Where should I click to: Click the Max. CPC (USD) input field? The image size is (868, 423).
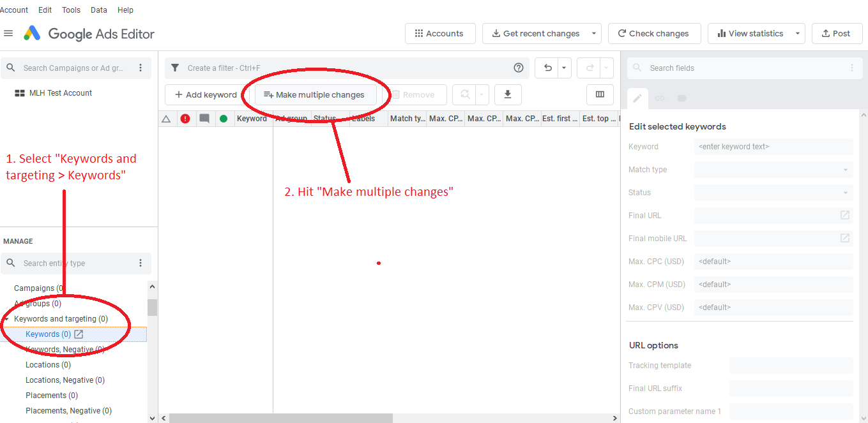tap(773, 262)
